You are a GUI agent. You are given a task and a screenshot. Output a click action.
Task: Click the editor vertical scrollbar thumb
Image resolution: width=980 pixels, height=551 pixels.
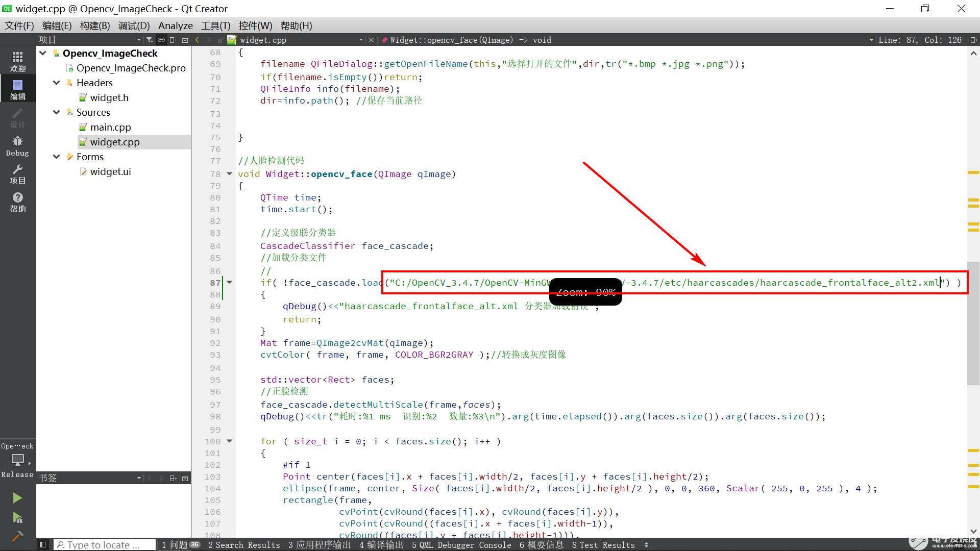[x=973, y=323]
